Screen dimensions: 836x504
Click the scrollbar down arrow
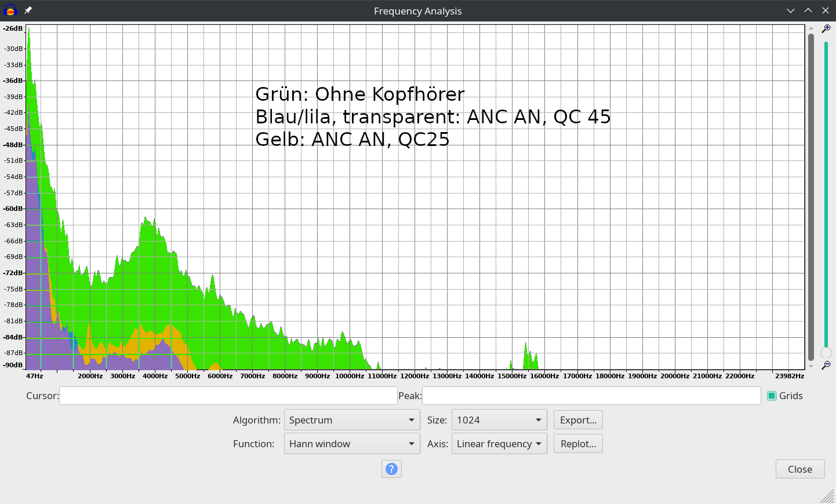pos(811,366)
